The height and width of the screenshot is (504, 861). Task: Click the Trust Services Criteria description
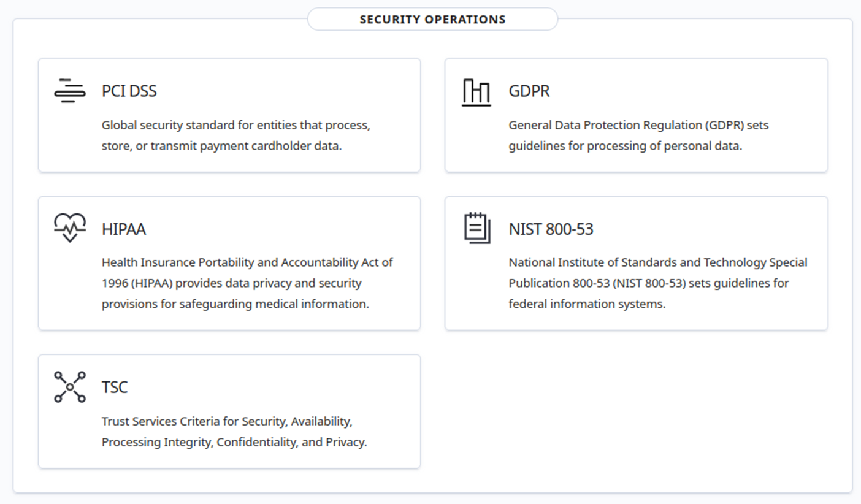(234, 432)
